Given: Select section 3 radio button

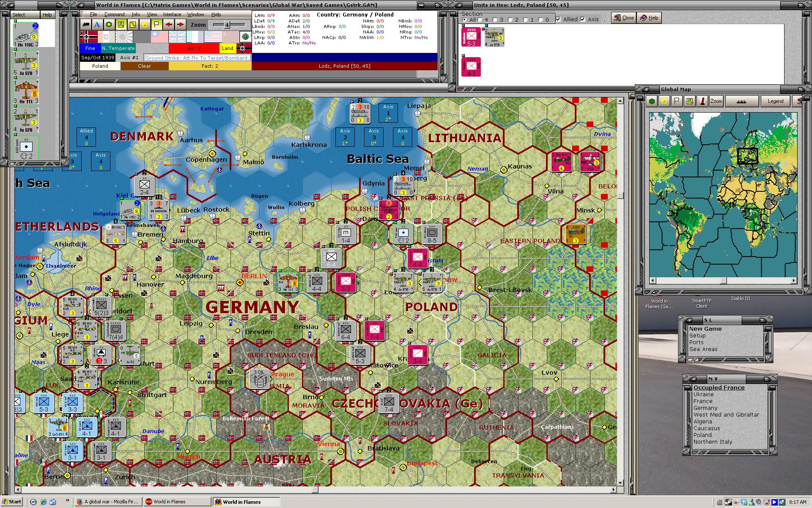Looking at the screenshot, I should (x=495, y=19).
